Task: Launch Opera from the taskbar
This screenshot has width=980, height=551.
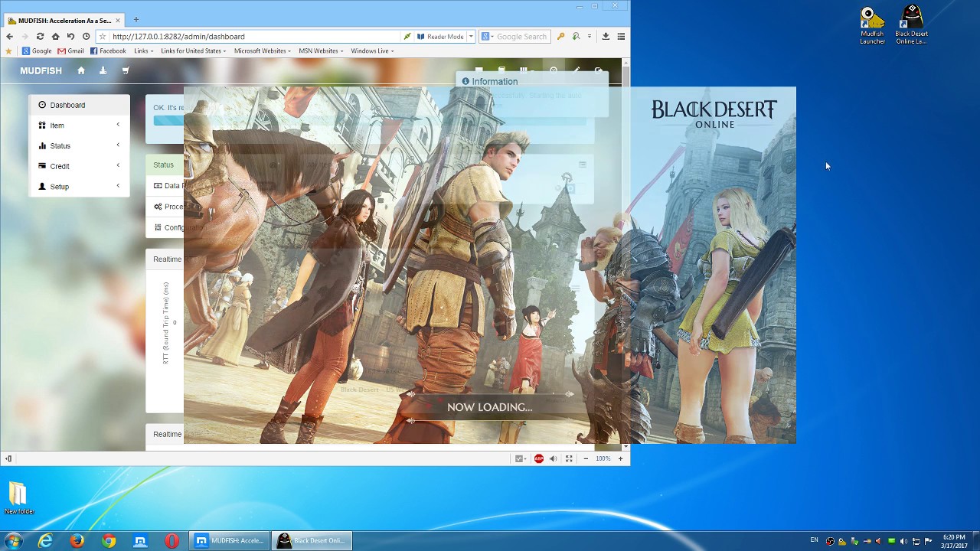Action: (171, 541)
